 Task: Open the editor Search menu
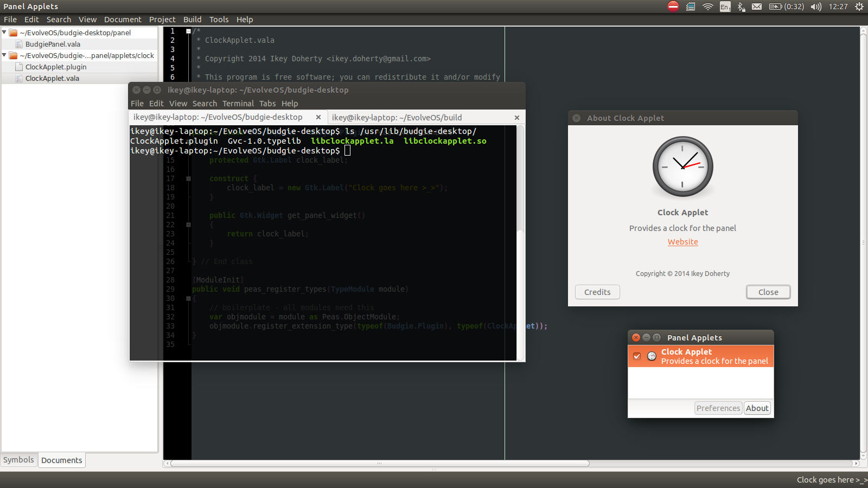(59, 20)
